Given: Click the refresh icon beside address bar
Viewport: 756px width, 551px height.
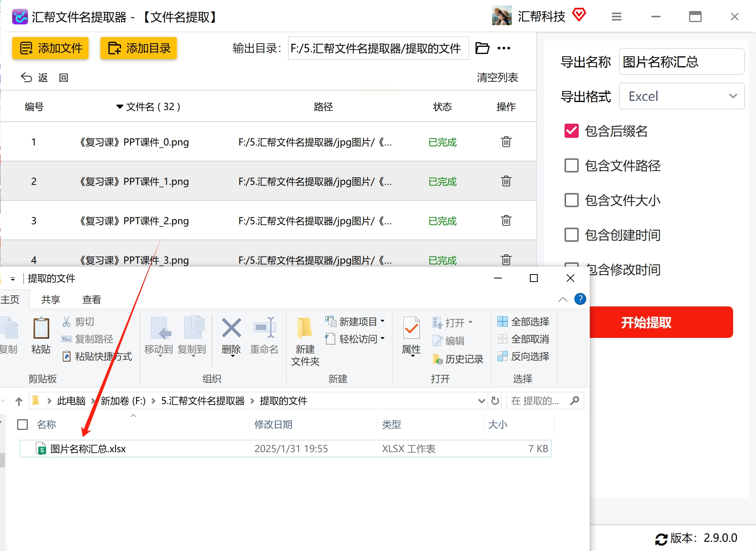Looking at the screenshot, I should (x=495, y=401).
